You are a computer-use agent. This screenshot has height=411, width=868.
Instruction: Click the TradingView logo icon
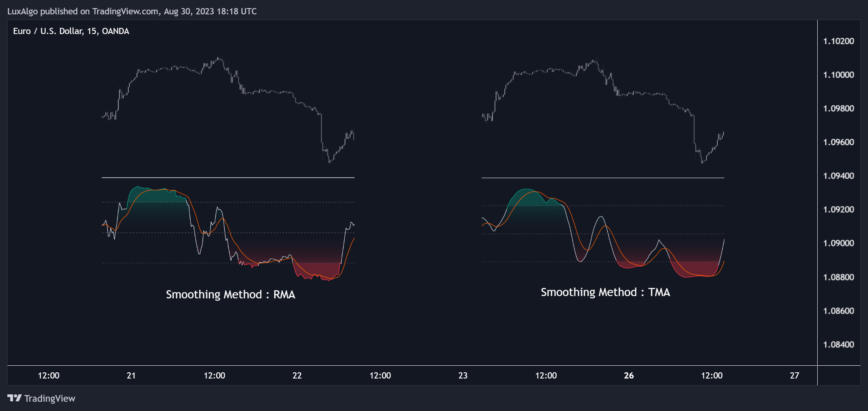pyautogui.click(x=14, y=398)
